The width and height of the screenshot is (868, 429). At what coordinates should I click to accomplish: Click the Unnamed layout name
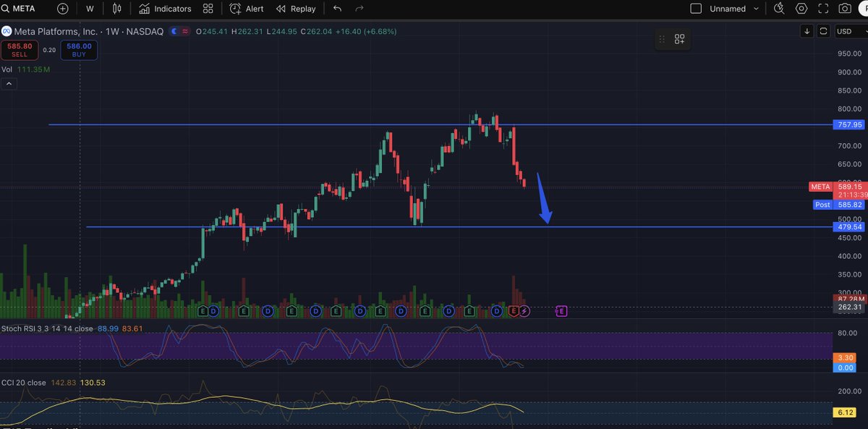tap(728, 9)
